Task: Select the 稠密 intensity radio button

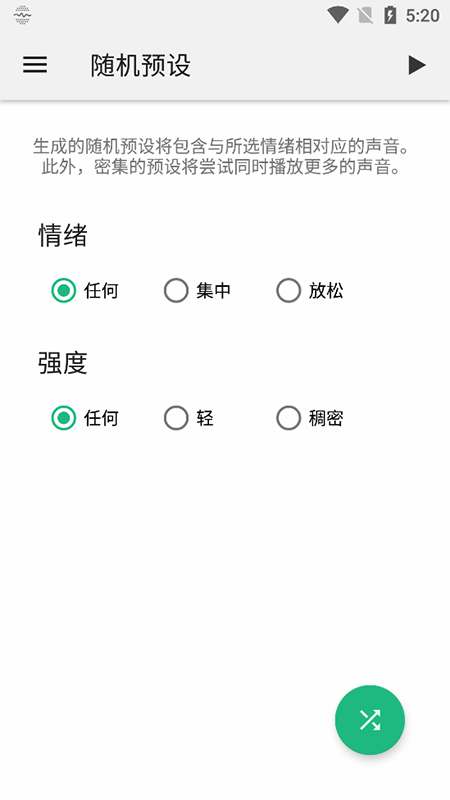Action: 288,418
